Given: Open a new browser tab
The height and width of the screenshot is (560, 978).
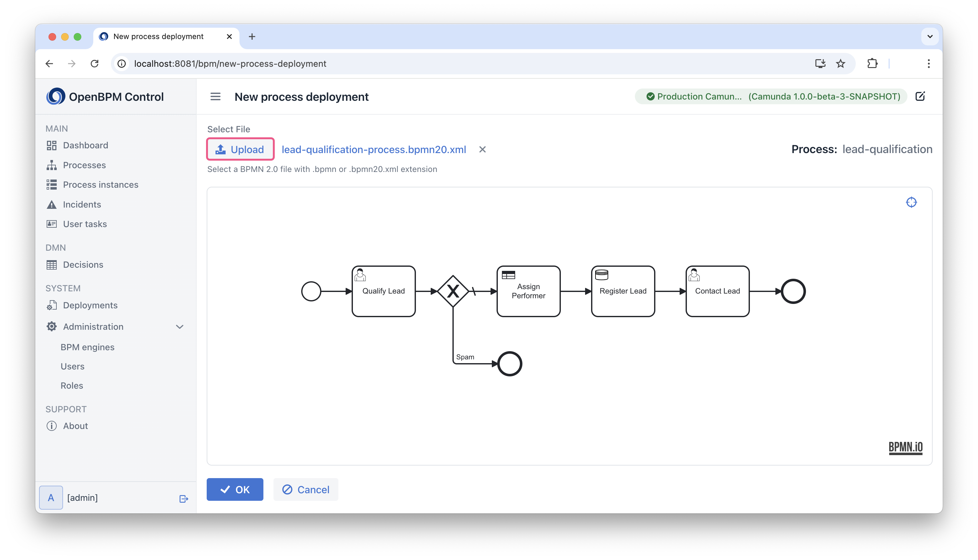Looking at the screenshot, I should click(x=252, y=37).
